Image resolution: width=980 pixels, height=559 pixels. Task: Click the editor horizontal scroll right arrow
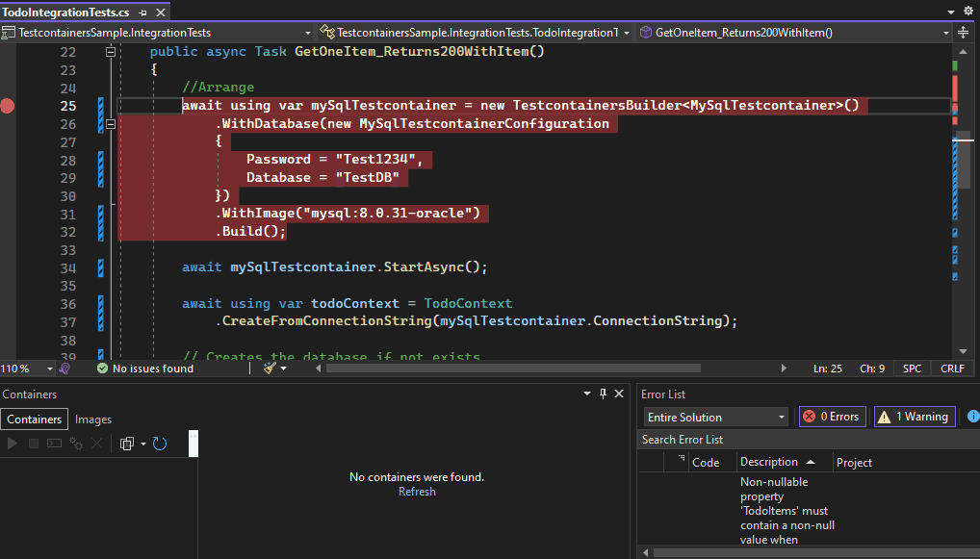point(784,368)
